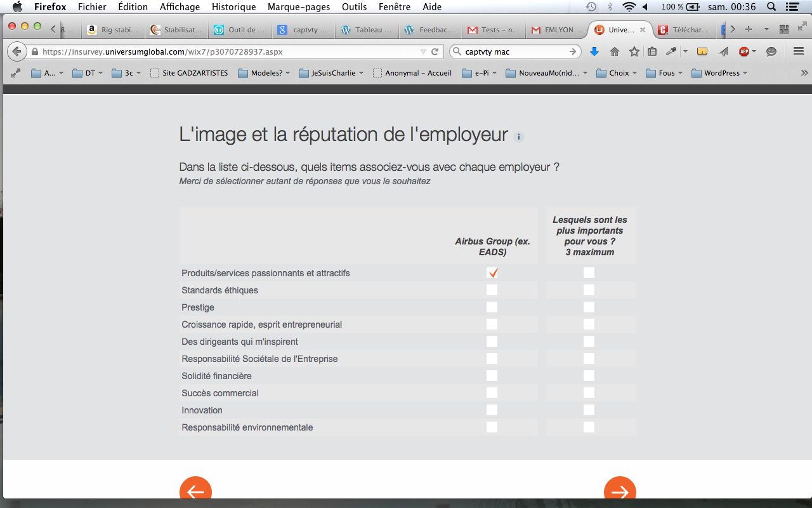Screen dimensions: 812x508
Task: Switch to the Rig stabi… Amazon tab
Action: (113, 30)
